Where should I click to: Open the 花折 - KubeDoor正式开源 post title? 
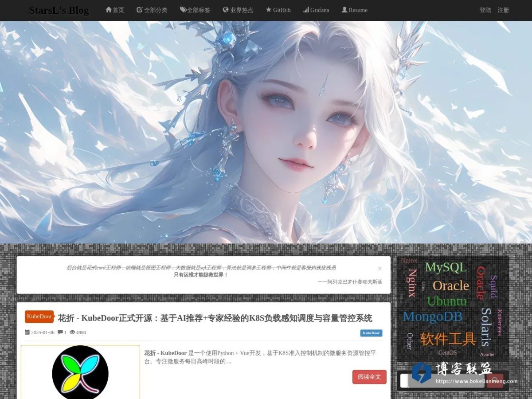(215, 318)
